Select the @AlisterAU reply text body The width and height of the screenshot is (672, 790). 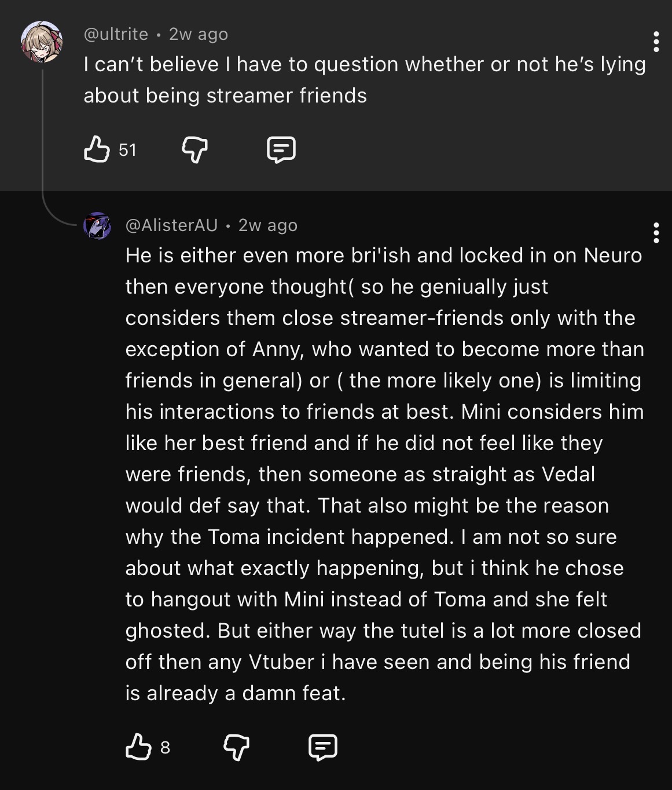384,474
